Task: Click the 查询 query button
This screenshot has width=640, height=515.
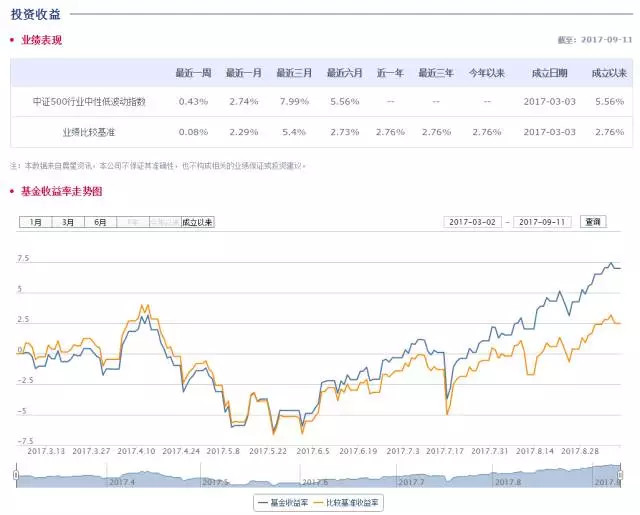Action: (593, 222)
